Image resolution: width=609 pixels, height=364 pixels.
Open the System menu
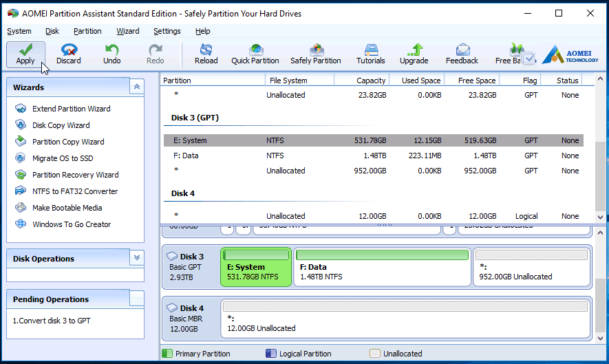[x=19, y=31]
